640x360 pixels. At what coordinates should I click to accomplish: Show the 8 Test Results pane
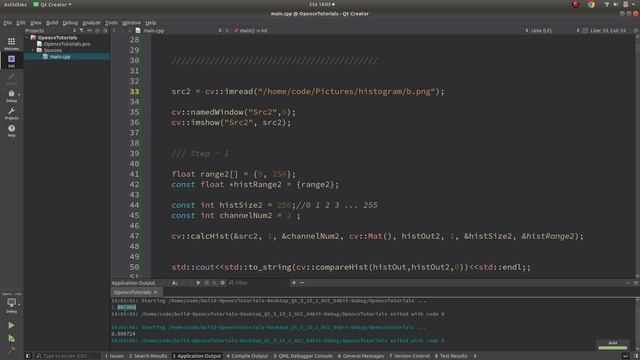click(451, 356)
